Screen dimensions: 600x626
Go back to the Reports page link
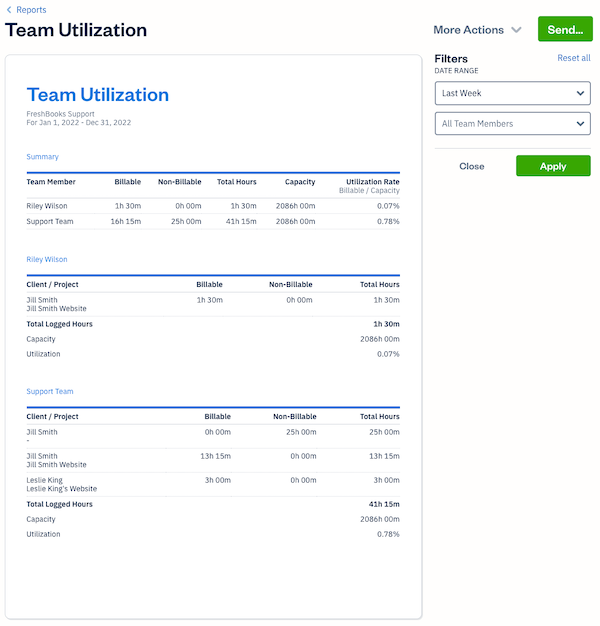[31, 10]
